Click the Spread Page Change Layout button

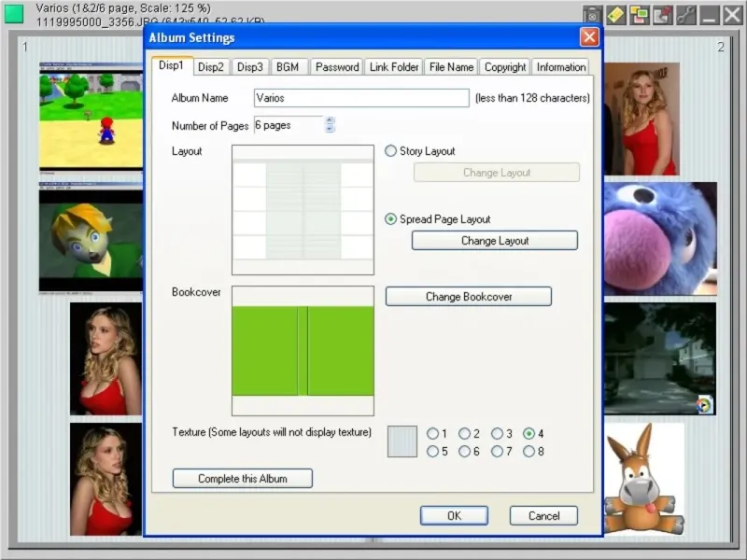click(495, 241)
